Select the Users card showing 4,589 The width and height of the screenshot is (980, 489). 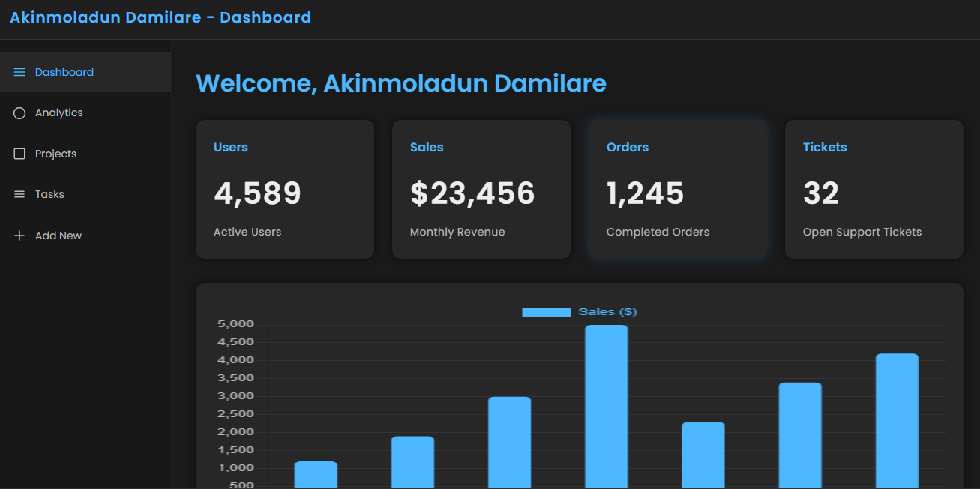click(x=285, y=190)
